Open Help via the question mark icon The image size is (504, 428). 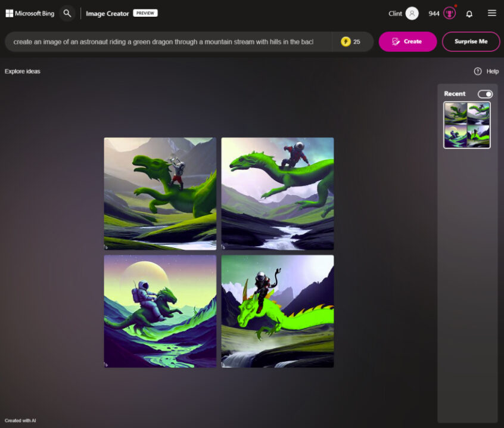point(477,71)
